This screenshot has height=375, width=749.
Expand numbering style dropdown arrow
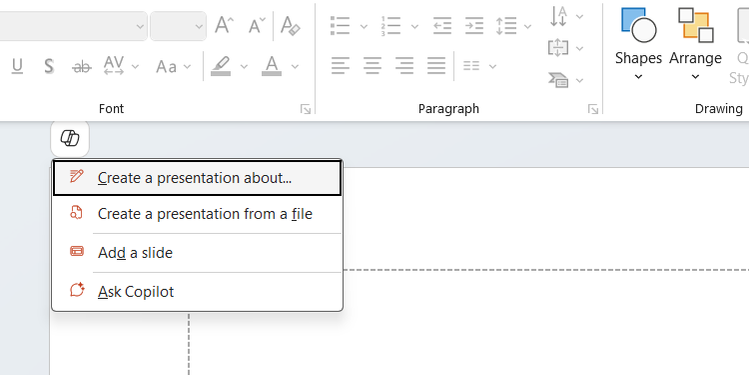(415, 26)
